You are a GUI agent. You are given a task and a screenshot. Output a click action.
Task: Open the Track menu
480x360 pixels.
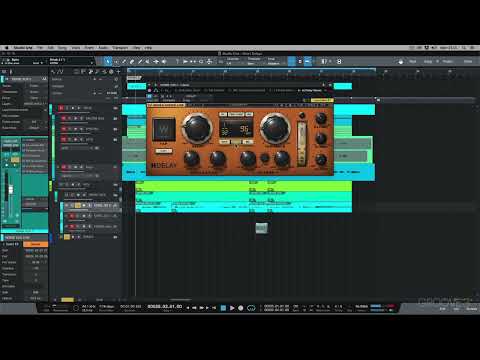(76, 48)
